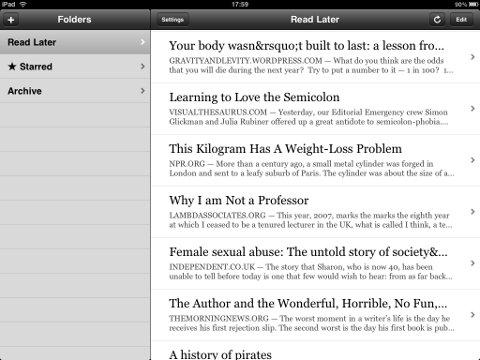Screen dimensions: 480x360
Task: Click chevron on Starred folder row
Action: point(143,66)
